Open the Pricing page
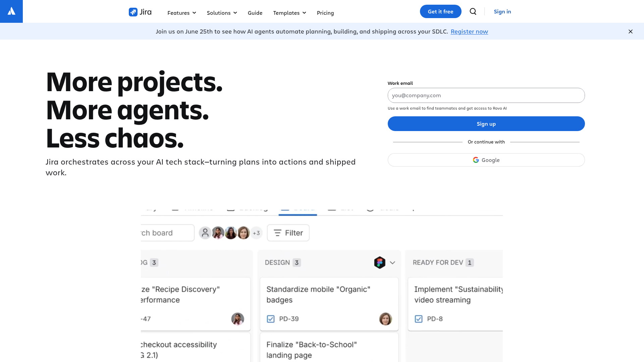Viewport: 644px width, 362px height. [x=325, y=13]
